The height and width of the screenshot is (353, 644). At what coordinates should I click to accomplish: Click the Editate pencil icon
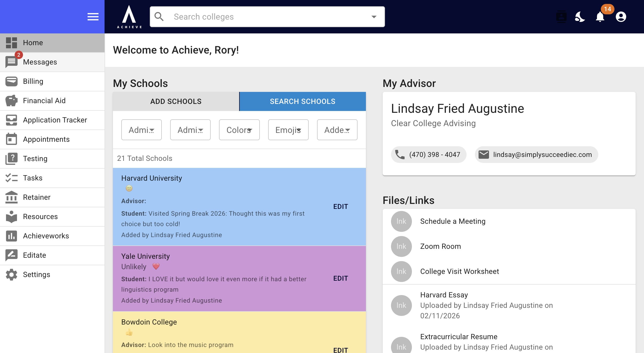(11, 255)
